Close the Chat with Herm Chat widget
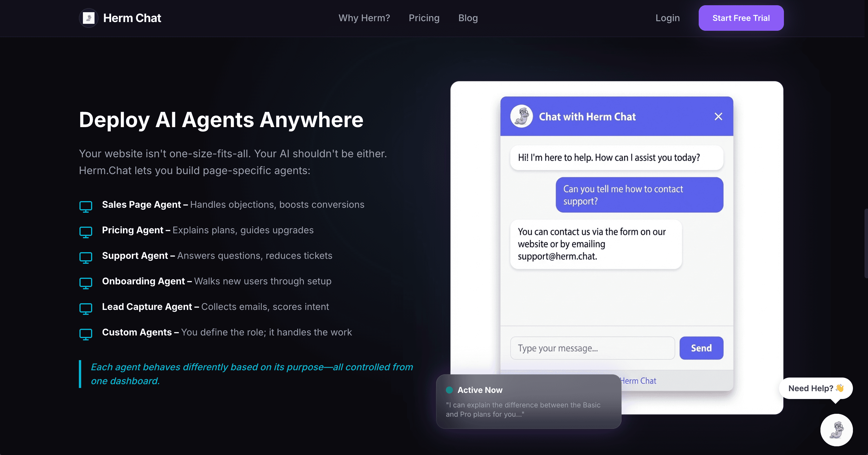 coord(718,116)
